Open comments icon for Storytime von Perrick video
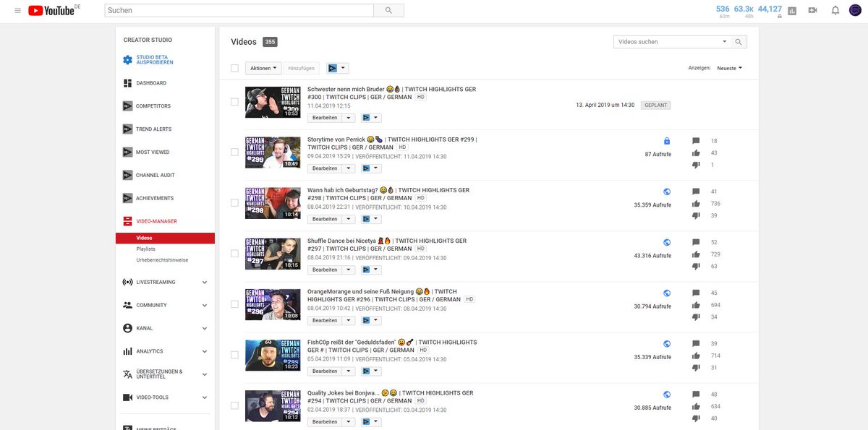The image size is (868, 430). click(x=696, y=141)
